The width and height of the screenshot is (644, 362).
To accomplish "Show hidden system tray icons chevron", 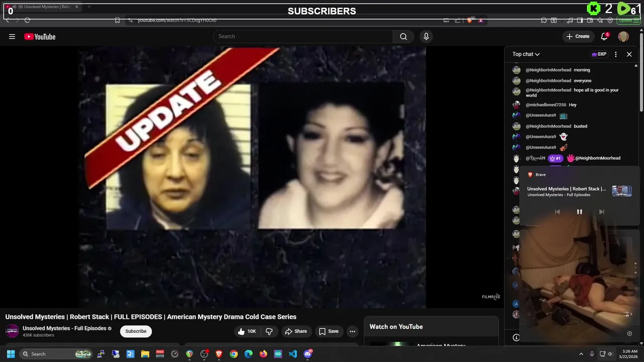I will (581, 354).
